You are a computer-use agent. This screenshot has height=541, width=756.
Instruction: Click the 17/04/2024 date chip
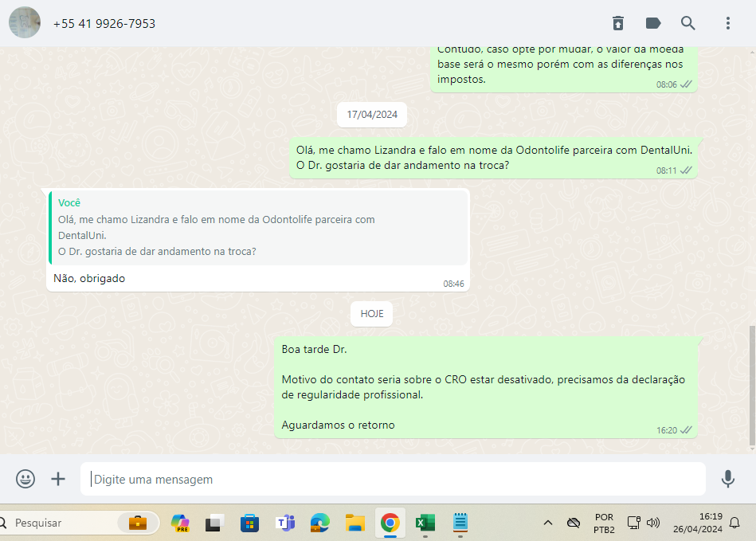click(x=372, y=115)
